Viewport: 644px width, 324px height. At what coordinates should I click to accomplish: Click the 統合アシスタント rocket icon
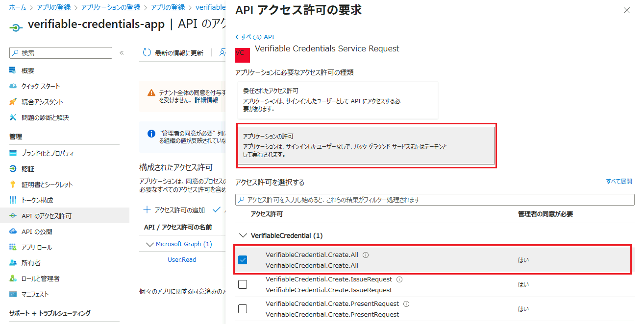pyautogui.click(x=13, y=102)
